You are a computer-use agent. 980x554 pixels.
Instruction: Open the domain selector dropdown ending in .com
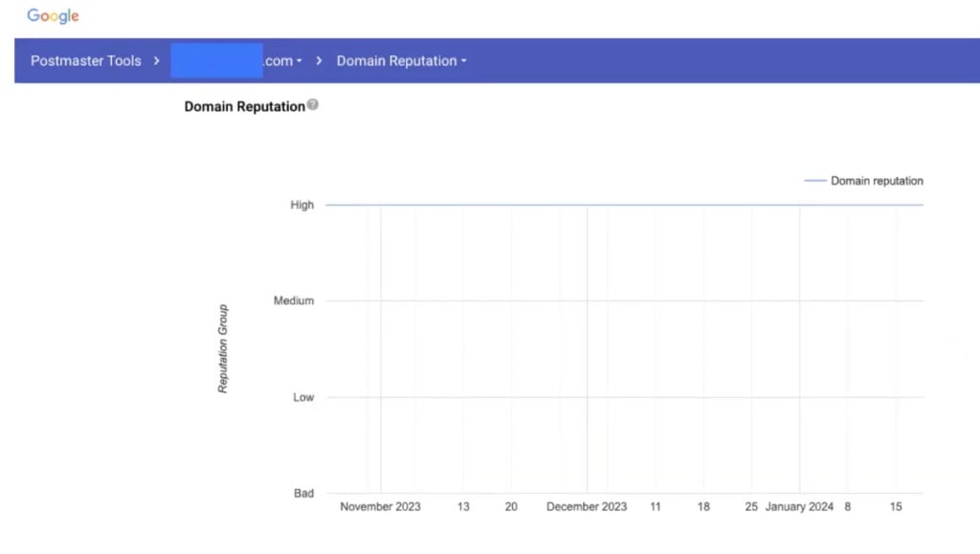pyautogui.click(x=237, y=60)
